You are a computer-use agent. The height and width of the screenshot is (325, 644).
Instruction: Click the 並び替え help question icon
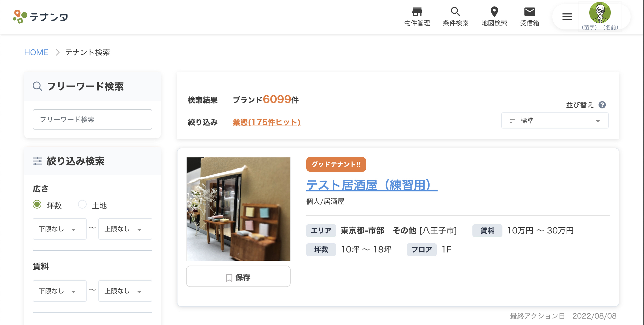coord(602,105)
